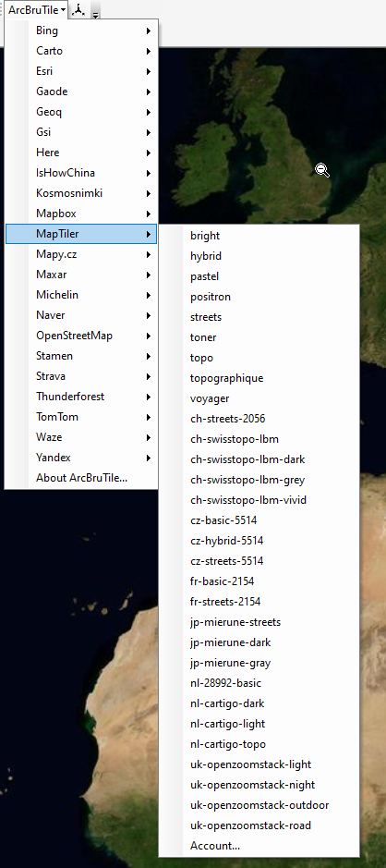The image size is (386, 868).
Task: Open the Gaode provider submenu
Action: tap(81, 92)
